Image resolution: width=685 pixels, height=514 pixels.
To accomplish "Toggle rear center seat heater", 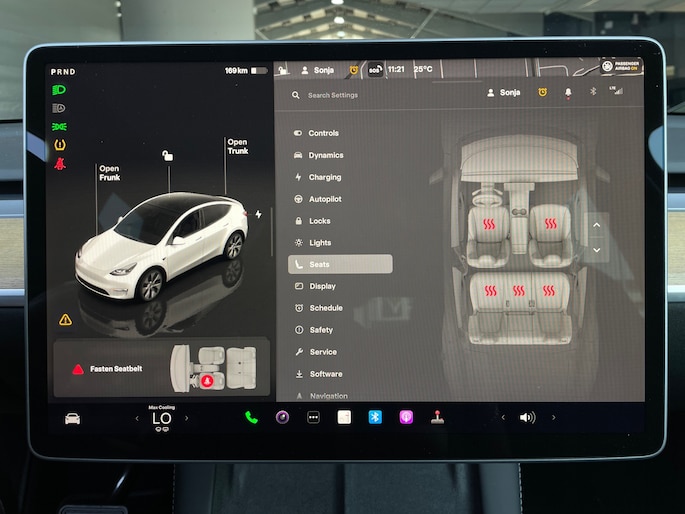I will pos(519,291).
